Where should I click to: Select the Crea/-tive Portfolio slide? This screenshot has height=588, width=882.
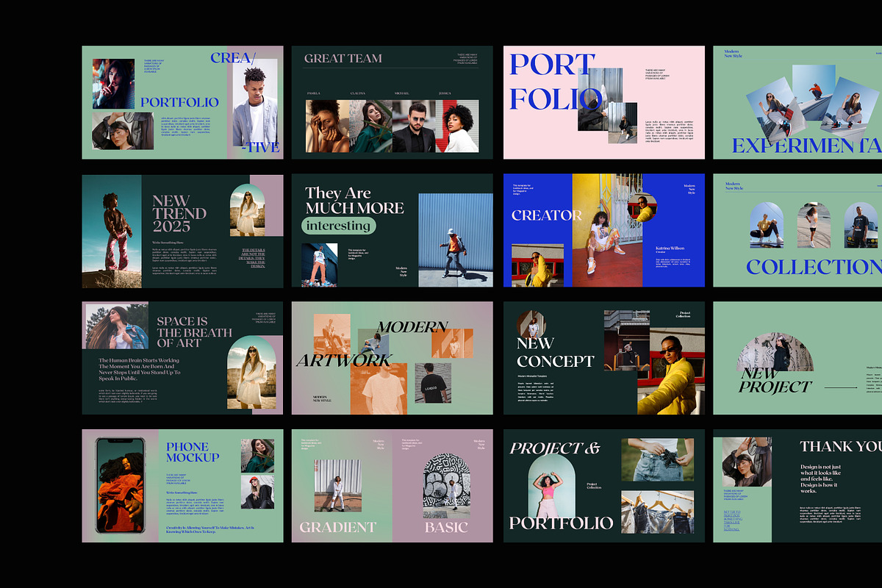182,103
